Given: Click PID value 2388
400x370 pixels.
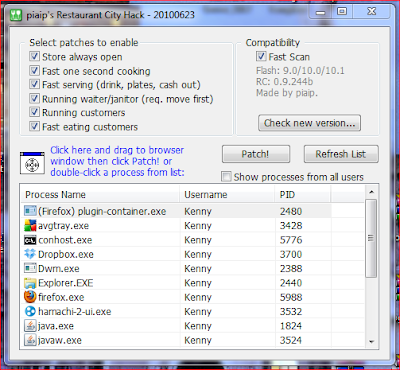Looking at the screenshot, I should [x=291, y=268].
